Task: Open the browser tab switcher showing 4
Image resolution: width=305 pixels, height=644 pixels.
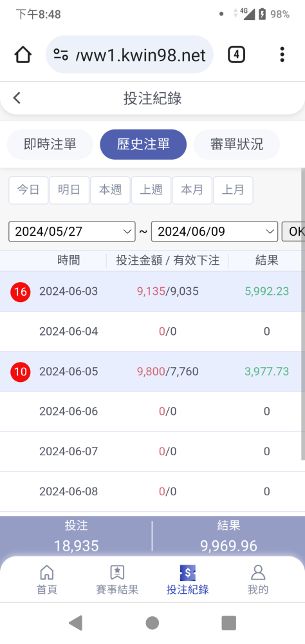Action: [x=236, y=55]
